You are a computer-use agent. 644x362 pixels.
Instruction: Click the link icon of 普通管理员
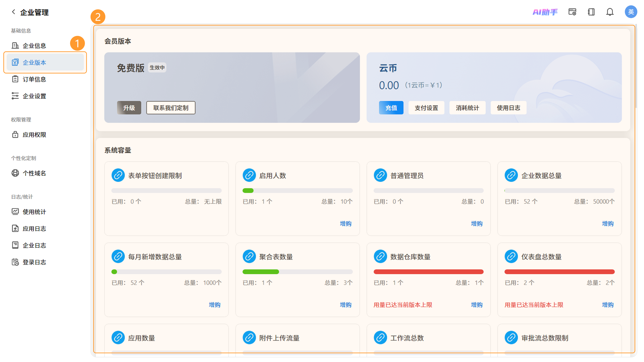point(380,175)
